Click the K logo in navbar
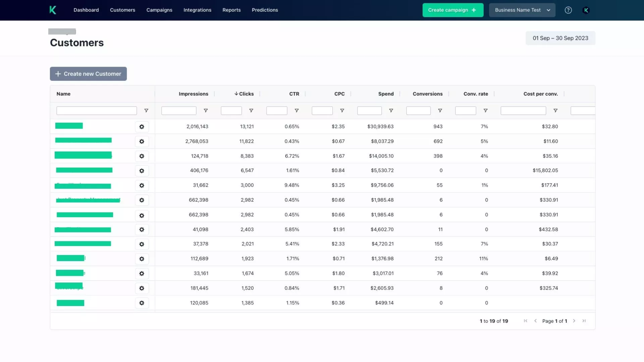Screen dimensions: 644x362 (53, 10)
